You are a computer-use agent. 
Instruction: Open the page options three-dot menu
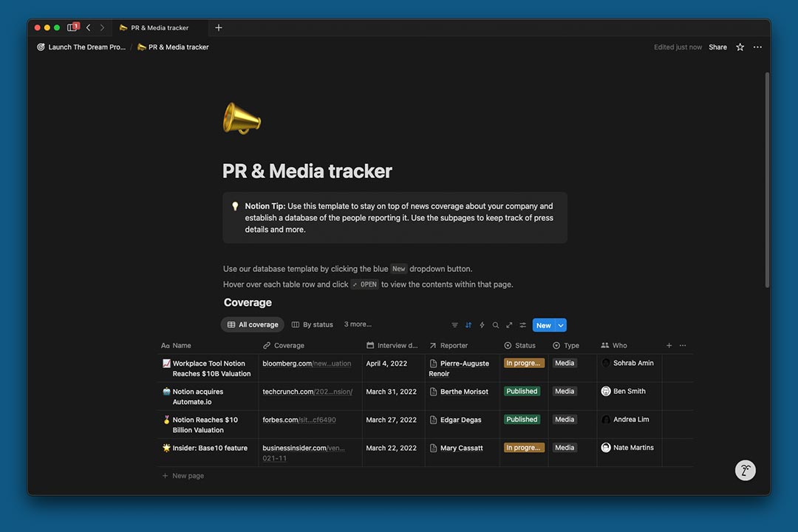point(757,47)
